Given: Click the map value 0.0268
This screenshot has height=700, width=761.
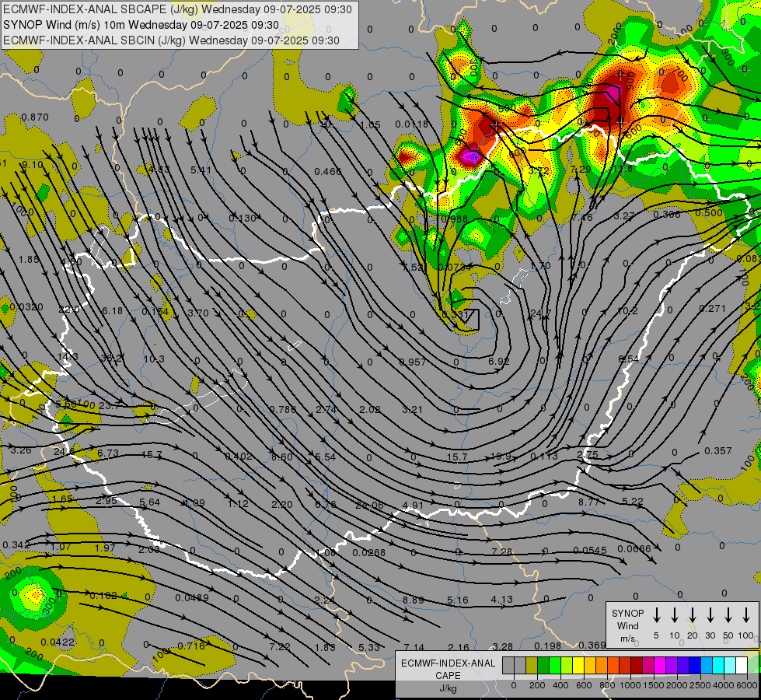Looking at the screenshot, I should (x=369, y=553).
